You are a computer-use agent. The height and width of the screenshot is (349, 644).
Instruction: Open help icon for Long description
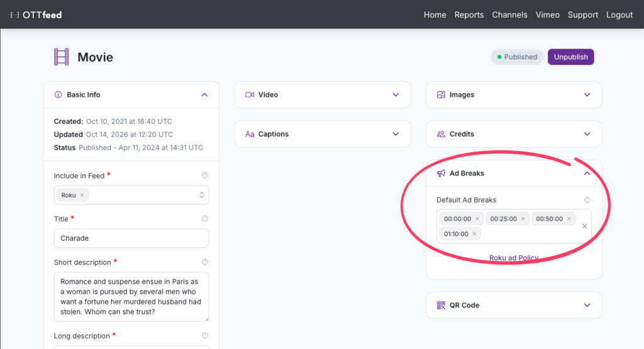205,335
